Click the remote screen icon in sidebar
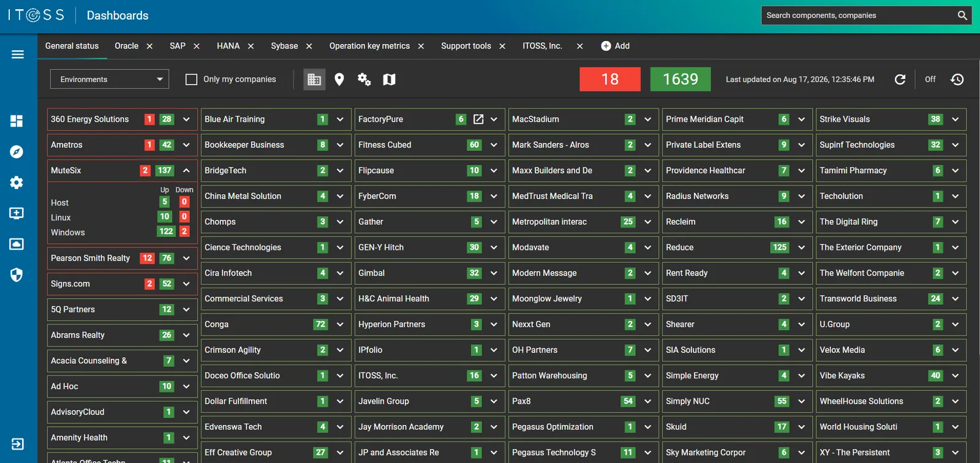980x463 pixels. pos(17,244)
